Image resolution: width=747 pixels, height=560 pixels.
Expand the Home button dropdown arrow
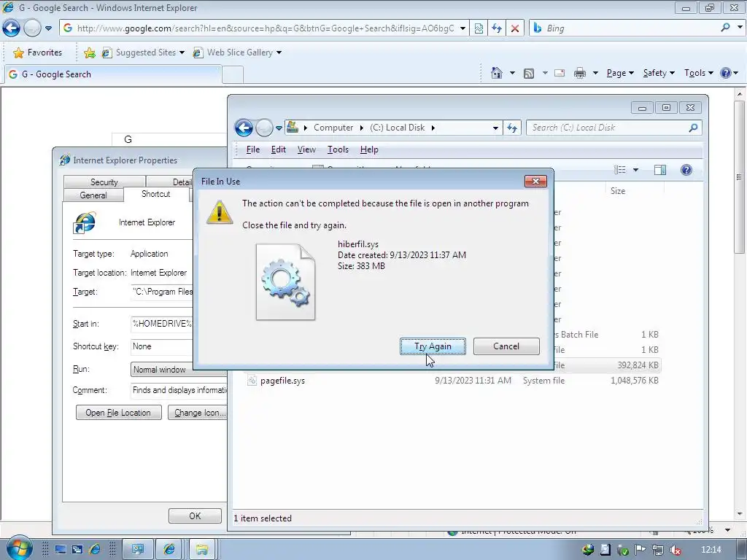[x=512, y=73]
